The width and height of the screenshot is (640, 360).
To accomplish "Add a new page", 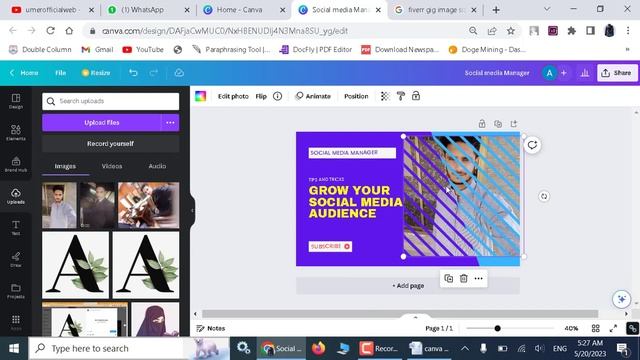I will pos(408,286).
